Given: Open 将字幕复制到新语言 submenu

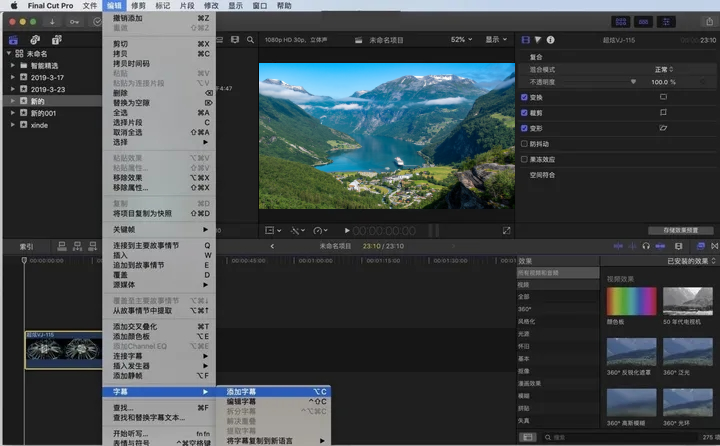Looking at the screenshot, I should 274,440.
